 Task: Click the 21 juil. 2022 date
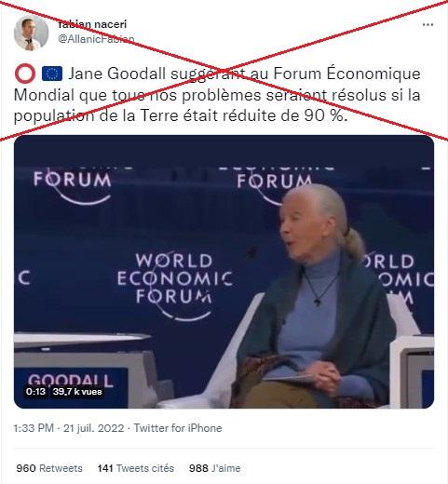[94, 428]
